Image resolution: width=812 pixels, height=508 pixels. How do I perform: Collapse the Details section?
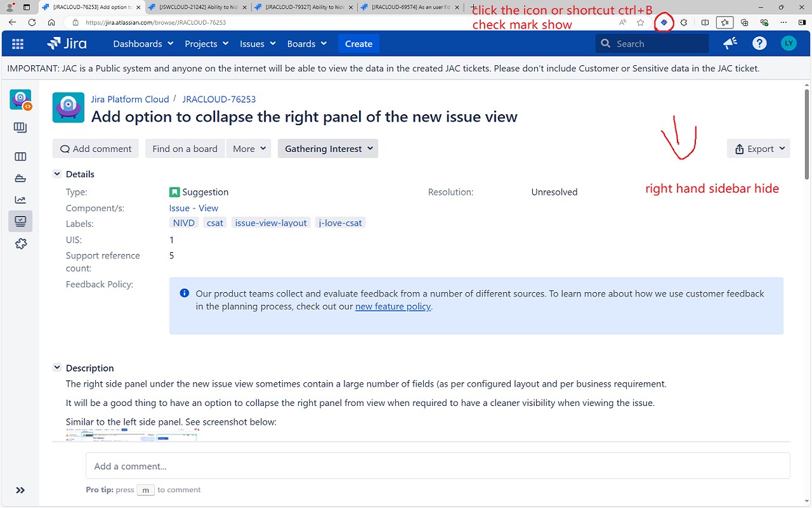(57, 174)
